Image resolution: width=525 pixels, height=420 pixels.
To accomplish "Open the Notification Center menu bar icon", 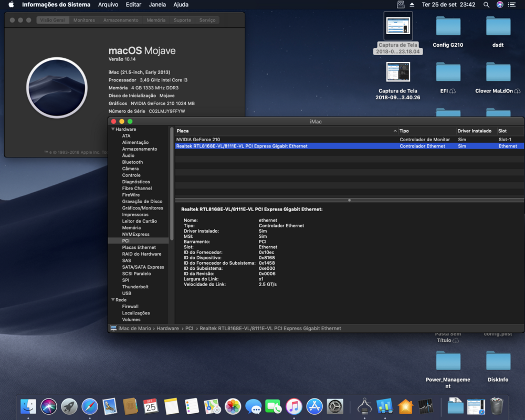I will coord(512,5).
